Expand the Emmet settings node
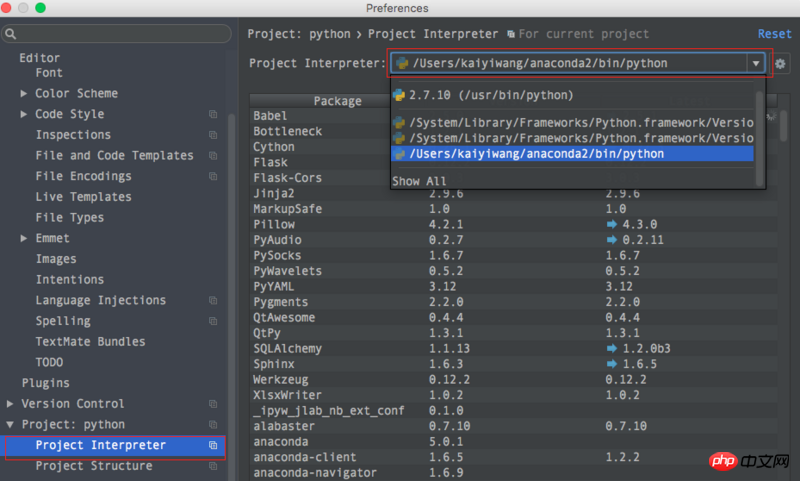The width and height of the screenshot is (800, 481). click(x=24, y=238)
